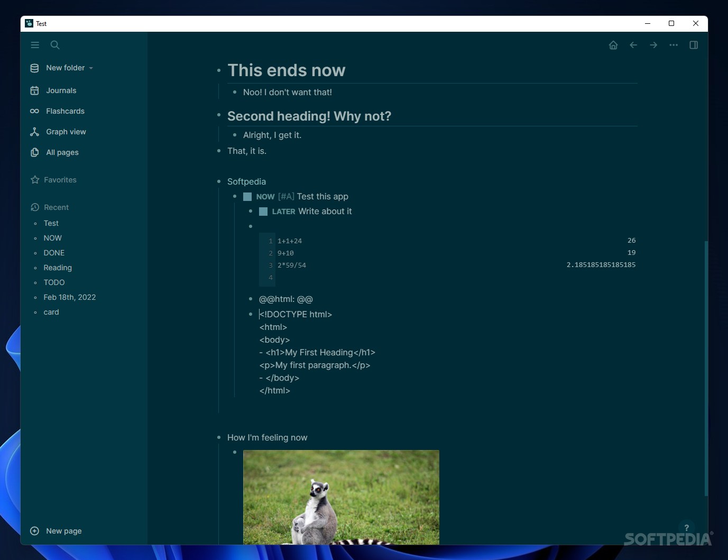The height and width of the screenshot is (560, 728).
Task: Minimize the Test window
Action: coord(647,23)
